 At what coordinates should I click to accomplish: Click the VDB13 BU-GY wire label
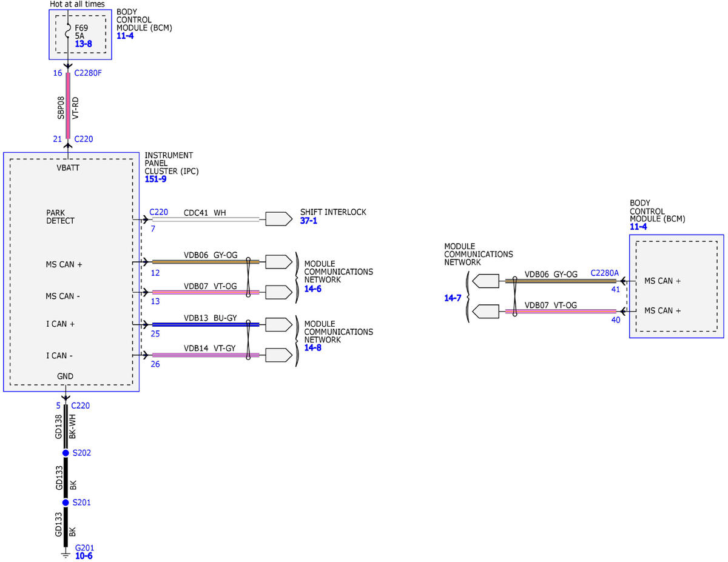pyautogui.click(x=211, y=318)
